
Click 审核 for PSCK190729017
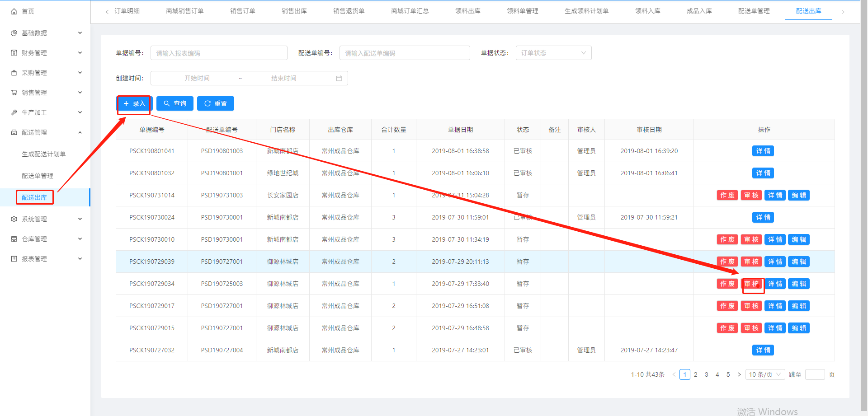click(x=751, y=306)
